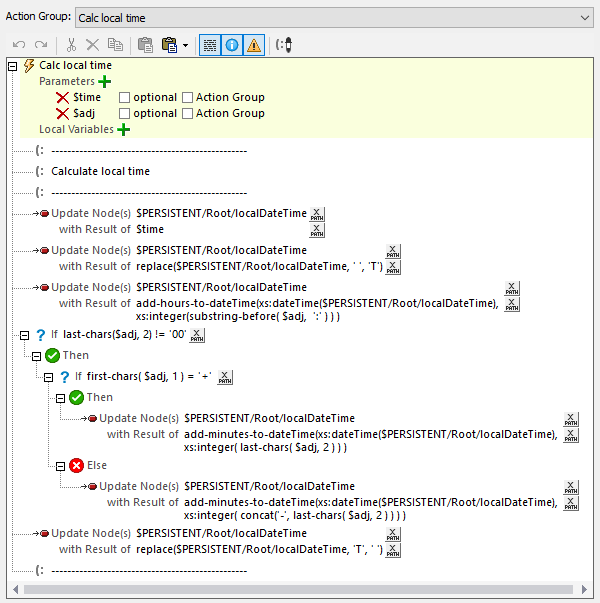Enable Action Group checkbox for $time

pos(187,97)
